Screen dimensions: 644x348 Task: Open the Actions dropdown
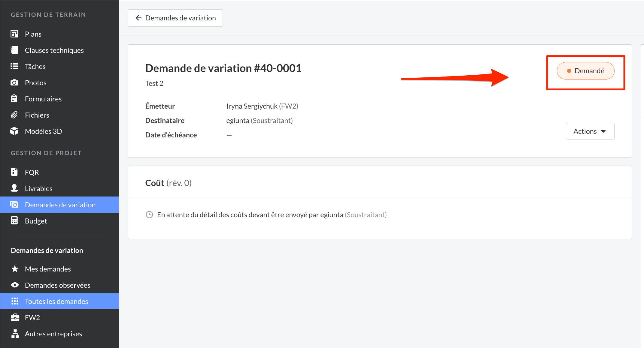[x=590, y=131]
